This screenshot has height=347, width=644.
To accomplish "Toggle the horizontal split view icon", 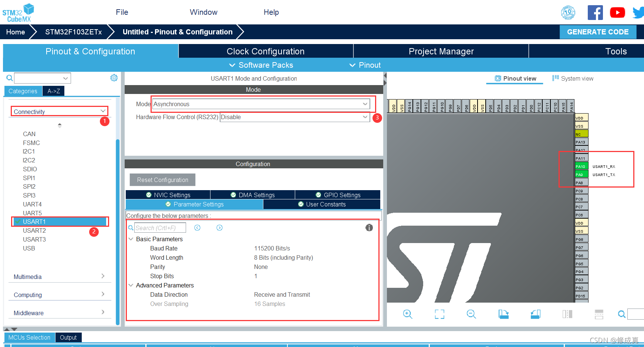I will click(599, 314).
